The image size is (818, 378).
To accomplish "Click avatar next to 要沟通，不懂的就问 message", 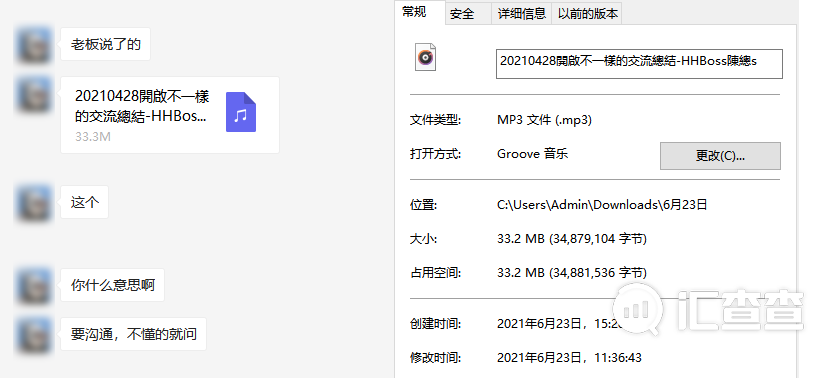I will (x=33, y=335).
